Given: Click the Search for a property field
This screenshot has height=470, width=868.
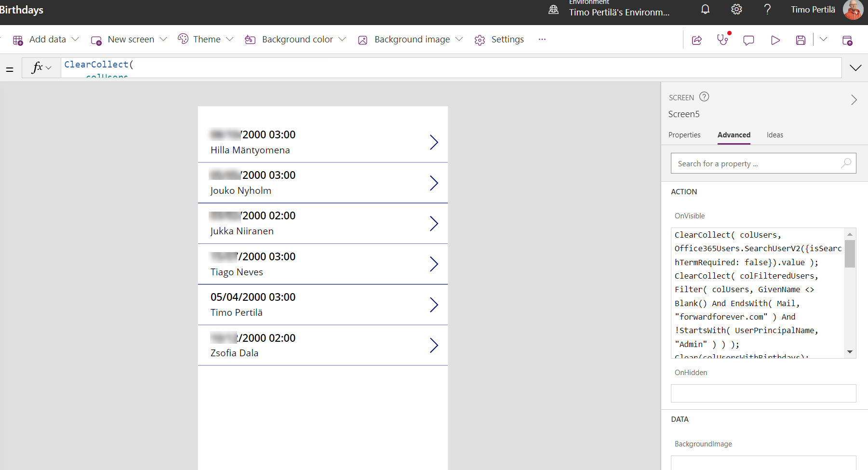Looking at the screenshot, I should click(757, 164).
